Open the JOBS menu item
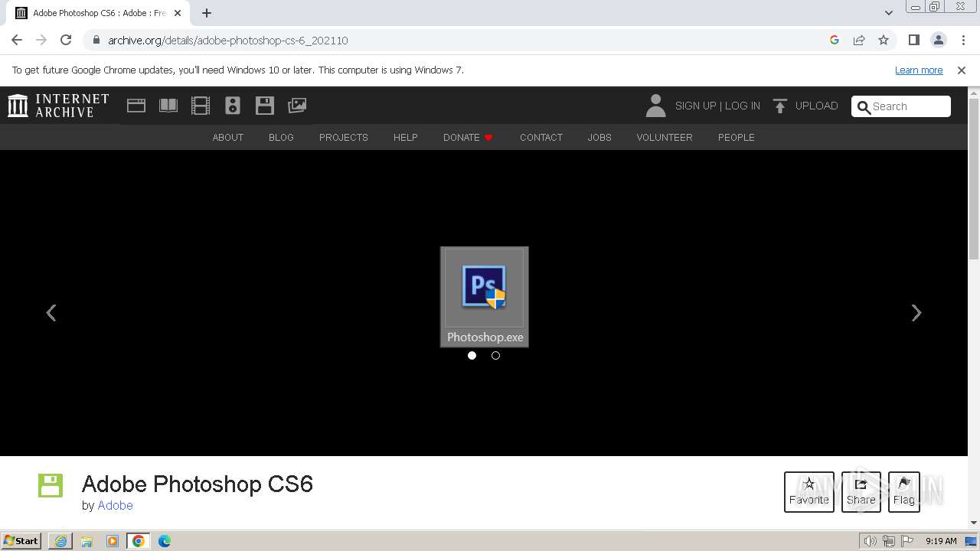Screen dimensions: 980x551 click(x=599, y=137)
